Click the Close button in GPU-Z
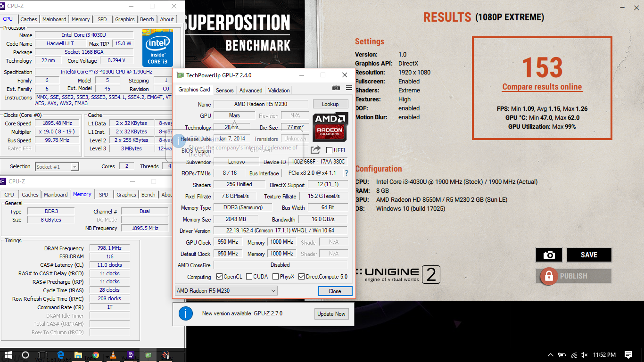644x362 pixels. pyautogui.click(x=335, y=291)
